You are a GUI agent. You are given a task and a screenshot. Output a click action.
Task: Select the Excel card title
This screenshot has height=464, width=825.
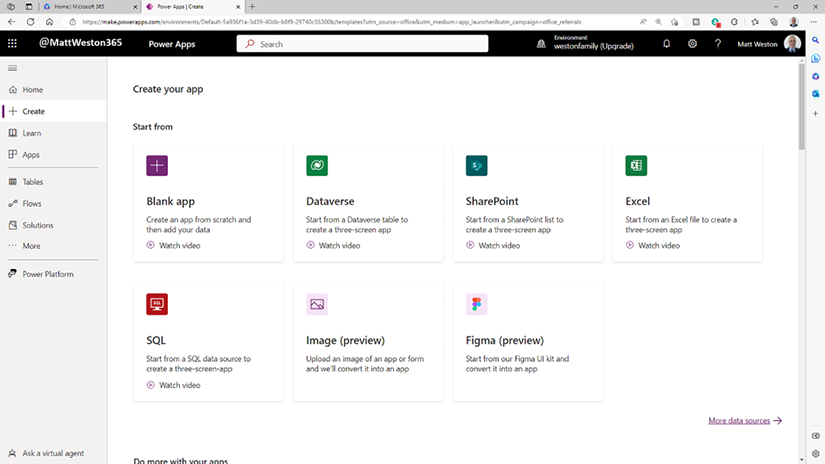click(x=638, y=201)
